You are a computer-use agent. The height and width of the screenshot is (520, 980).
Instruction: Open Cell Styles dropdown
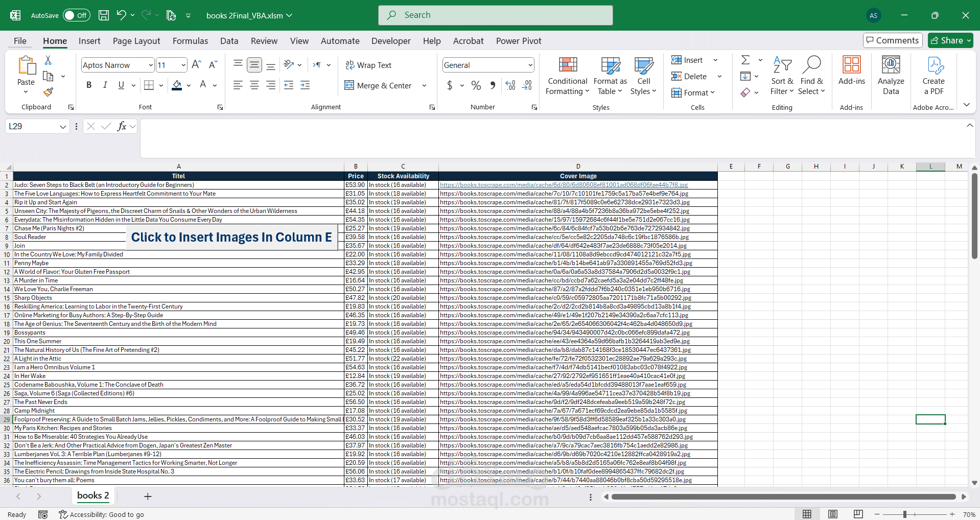pyautogui.click(x=644, y=75)
